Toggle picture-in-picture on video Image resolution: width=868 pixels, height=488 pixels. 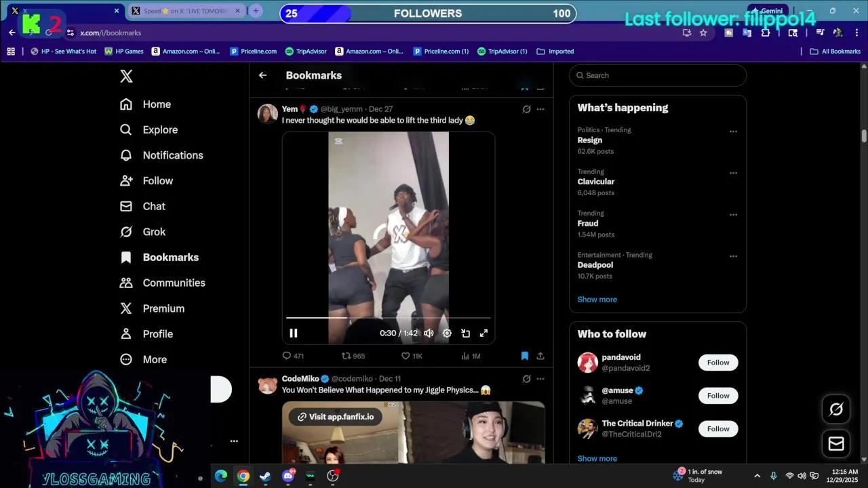coord(466,333)
